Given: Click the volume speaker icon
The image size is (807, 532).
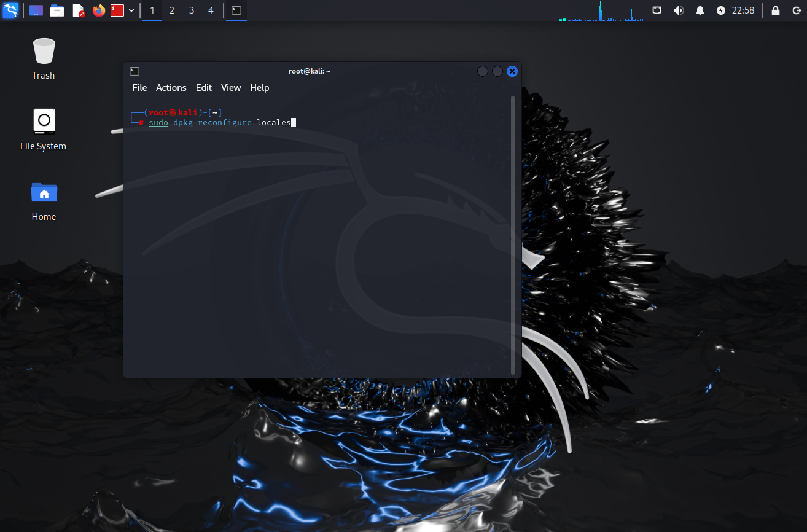Looking at the screenshot, I should click(679, 10).
